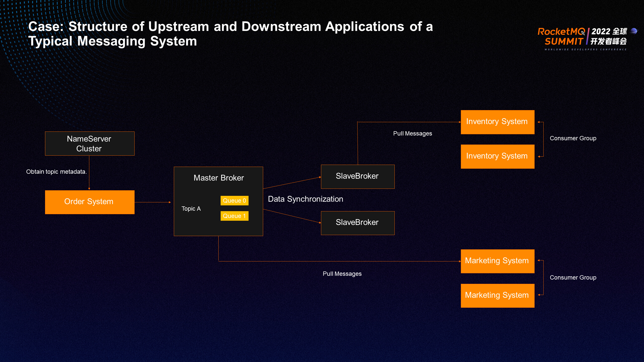
Task: Select the Queue 1 yellow box
Action: 234,216
